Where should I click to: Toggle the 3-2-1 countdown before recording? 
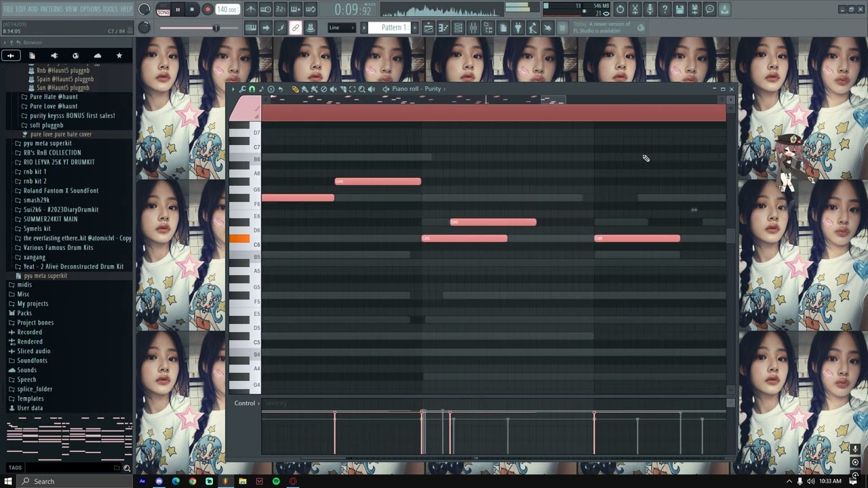[281, 9]
